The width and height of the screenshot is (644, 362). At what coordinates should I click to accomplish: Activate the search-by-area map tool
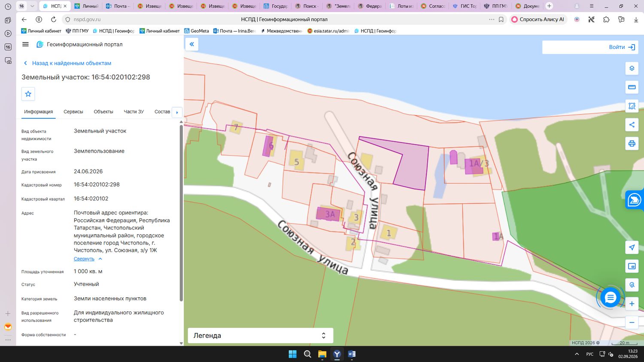pos(632,106)
